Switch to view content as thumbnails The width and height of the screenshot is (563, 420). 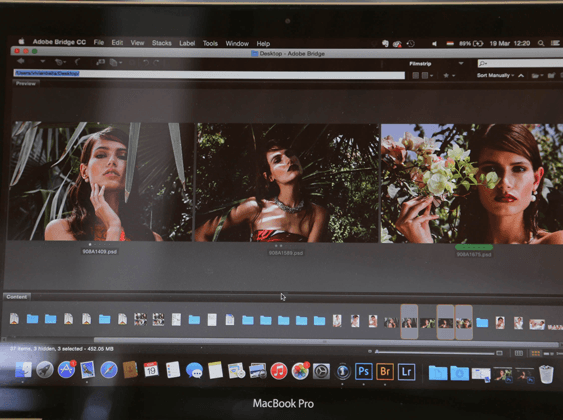536,354
